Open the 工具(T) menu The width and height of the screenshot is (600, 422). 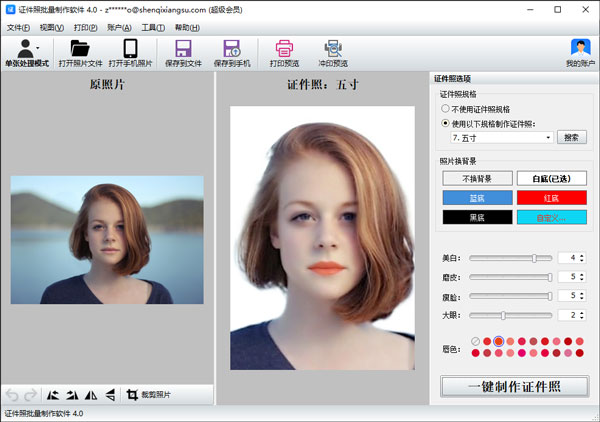click(153, 27)
